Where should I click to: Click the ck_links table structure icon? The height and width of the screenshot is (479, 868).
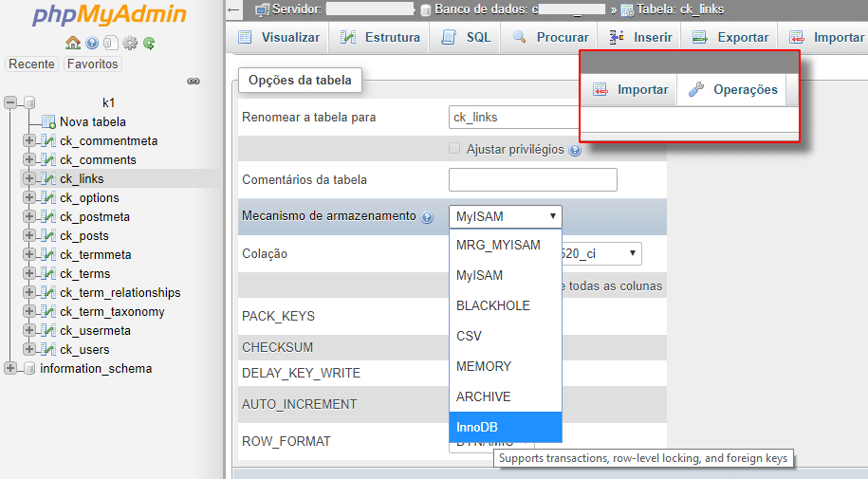[x=48, y=179]
